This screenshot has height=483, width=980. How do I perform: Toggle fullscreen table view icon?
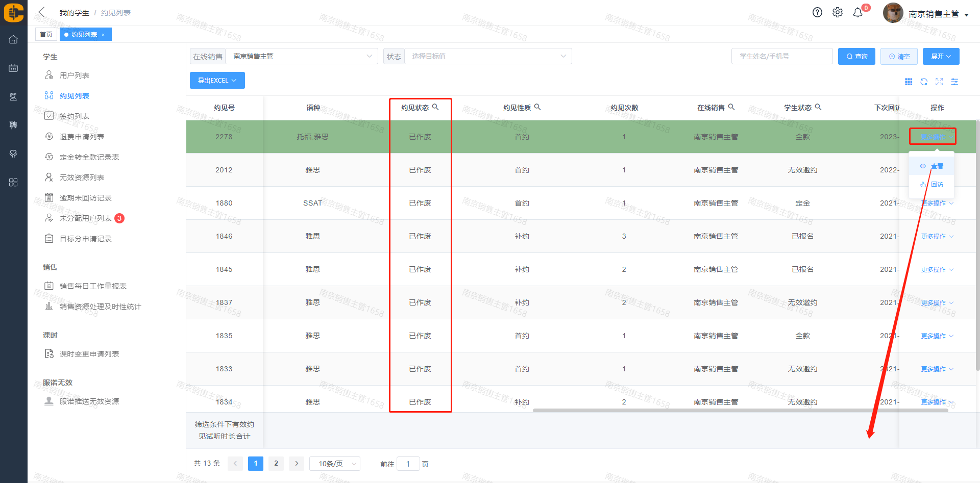point(939,82)
